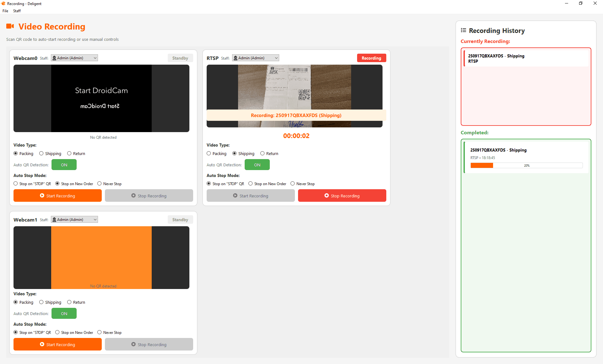Open the Staff menu
Screen dimensions: 603x364
click(x=17, y=11)
